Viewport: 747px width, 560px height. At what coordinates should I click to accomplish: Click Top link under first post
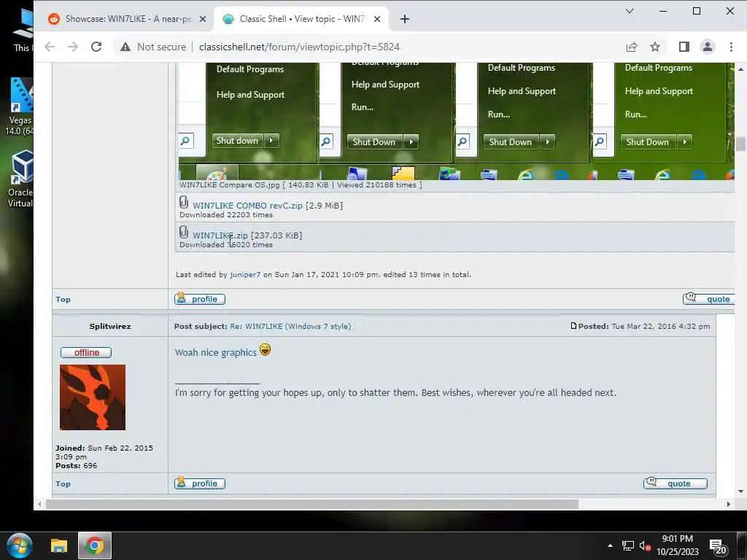pyautogui.click(x=63, y=300)
